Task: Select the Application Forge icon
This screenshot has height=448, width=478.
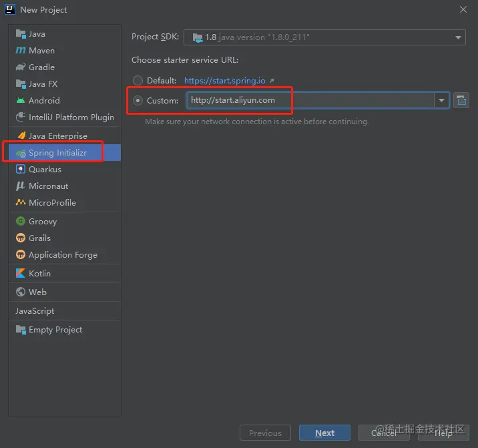Action: coord(21,254)
